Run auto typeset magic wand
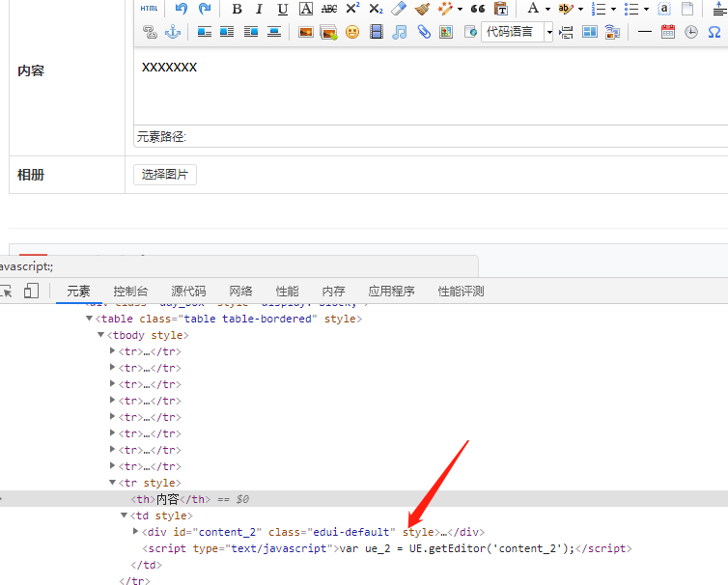The image size is (728, 585). coord(445,9)
